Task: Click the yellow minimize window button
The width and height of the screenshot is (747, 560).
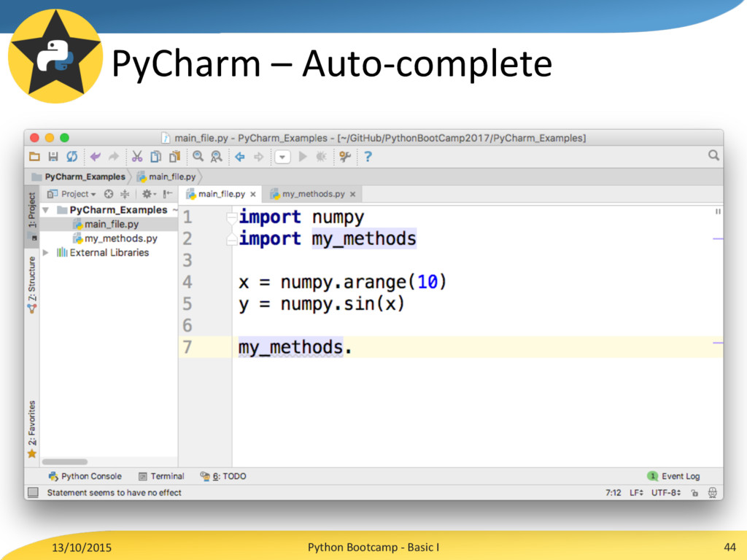Action: (50, 138)
